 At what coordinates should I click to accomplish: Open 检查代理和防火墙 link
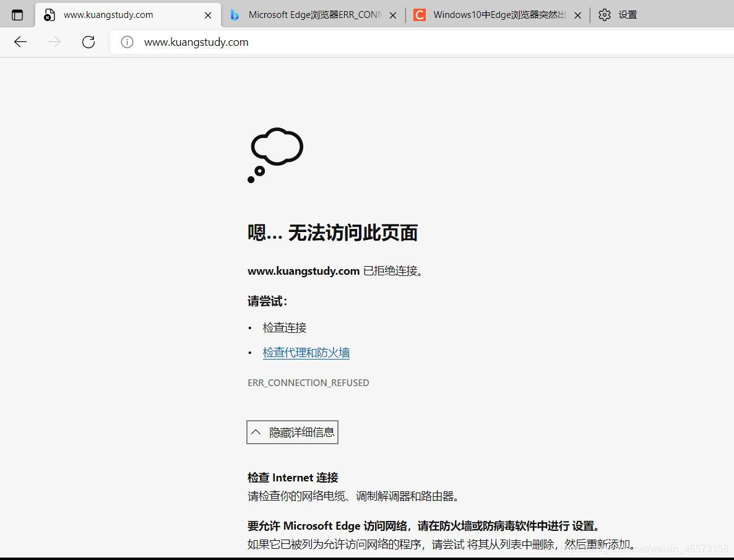[x=306, y=353]
